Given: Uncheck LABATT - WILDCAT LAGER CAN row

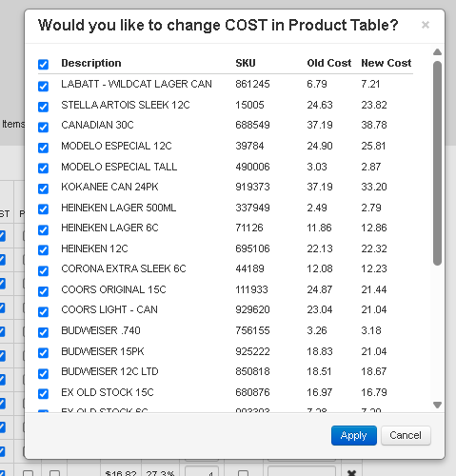Looking at the screenshot, I should click(43, 86).
